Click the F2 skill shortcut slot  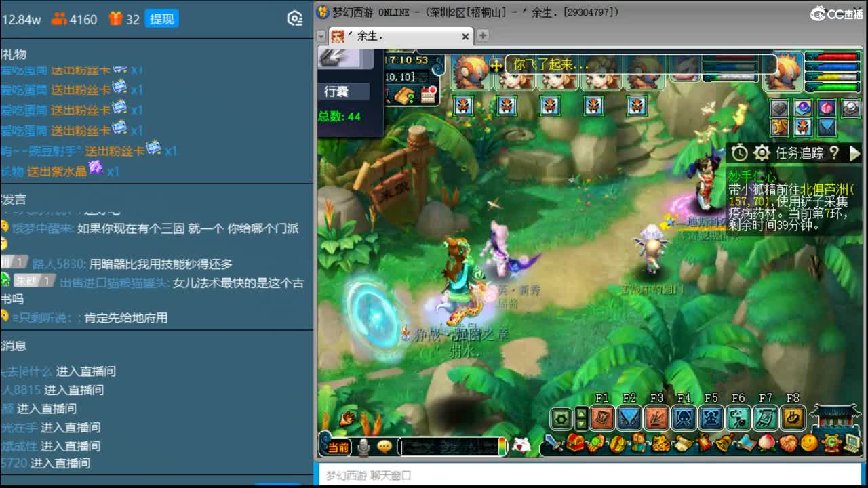point(629,419)
